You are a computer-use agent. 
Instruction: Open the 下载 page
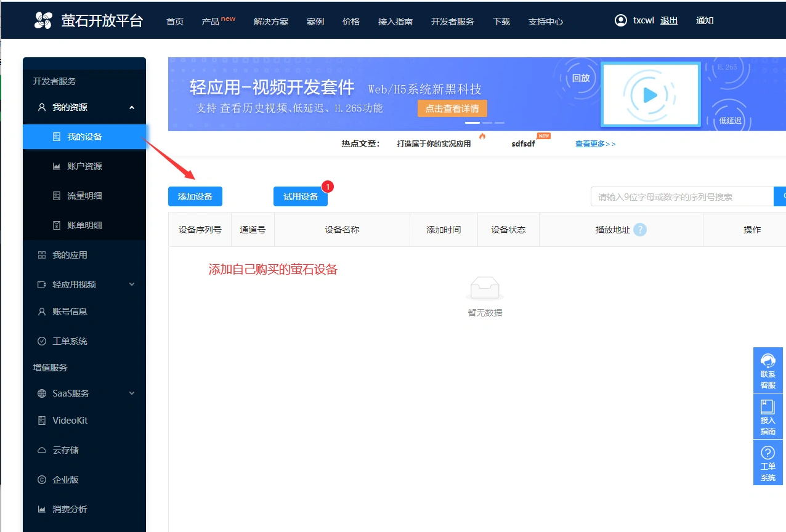(x=501, y=21)
